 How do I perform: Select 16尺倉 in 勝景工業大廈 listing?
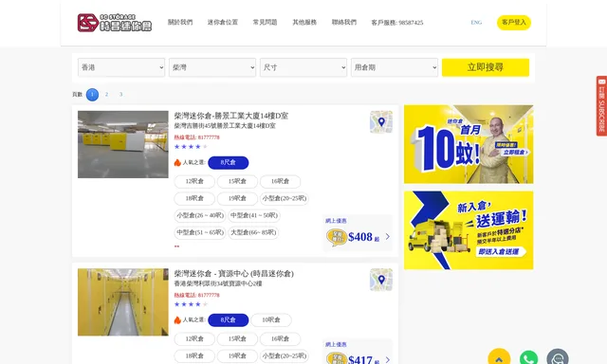coord(280,181)
